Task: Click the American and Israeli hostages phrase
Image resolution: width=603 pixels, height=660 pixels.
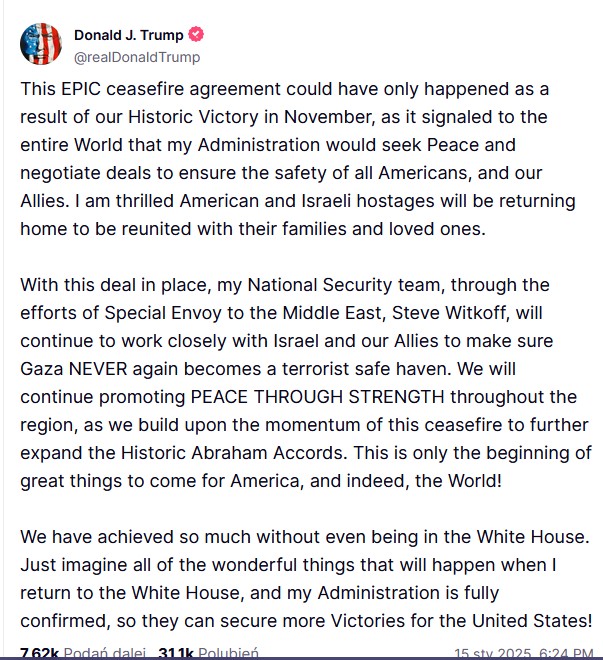Action: coord(307,201)
